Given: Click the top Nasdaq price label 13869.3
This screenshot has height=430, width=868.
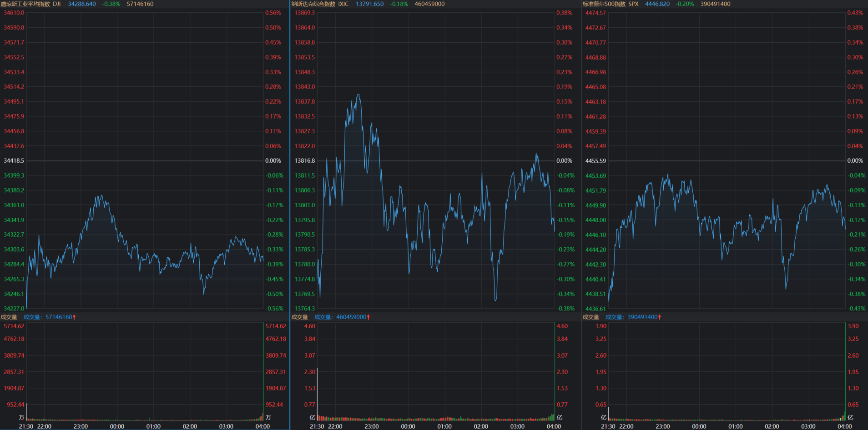Looking at the screenshot, I should click(x=305, y=13).
